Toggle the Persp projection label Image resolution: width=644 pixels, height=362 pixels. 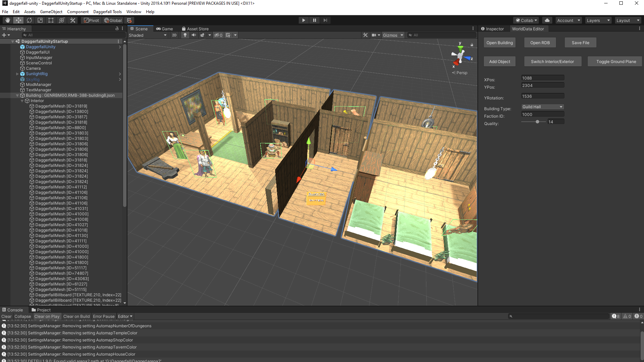[460, 73]
